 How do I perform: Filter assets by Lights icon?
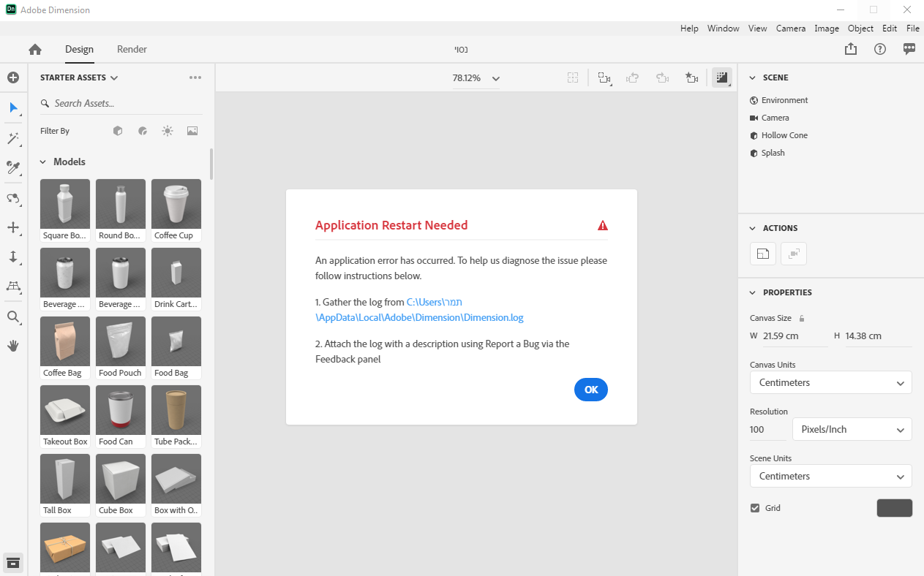[x=168, y=131]
